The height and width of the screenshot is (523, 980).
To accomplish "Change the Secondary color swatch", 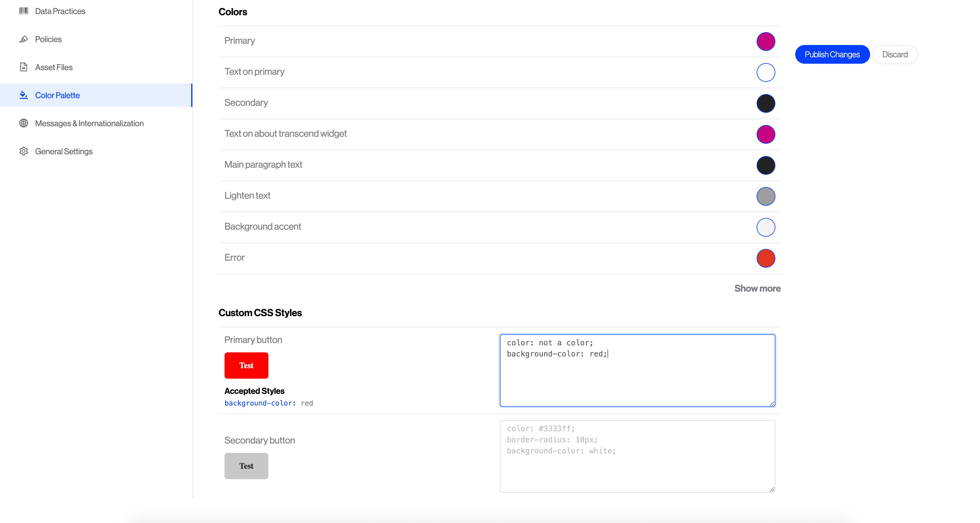I will click(x=765, y=103).
